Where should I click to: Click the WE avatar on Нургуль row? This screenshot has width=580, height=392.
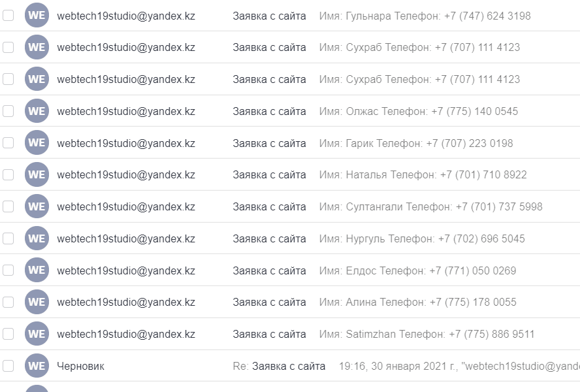[x=37, y=238]
